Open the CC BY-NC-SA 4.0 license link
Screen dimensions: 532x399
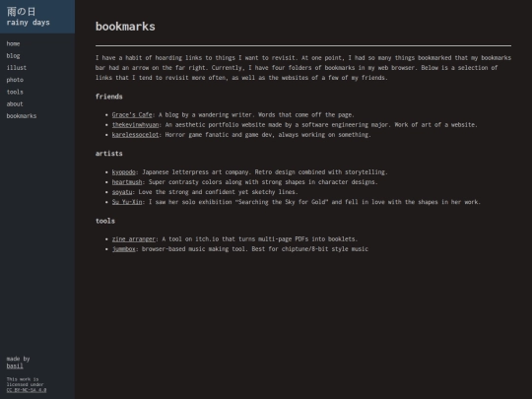coord(27,390)
